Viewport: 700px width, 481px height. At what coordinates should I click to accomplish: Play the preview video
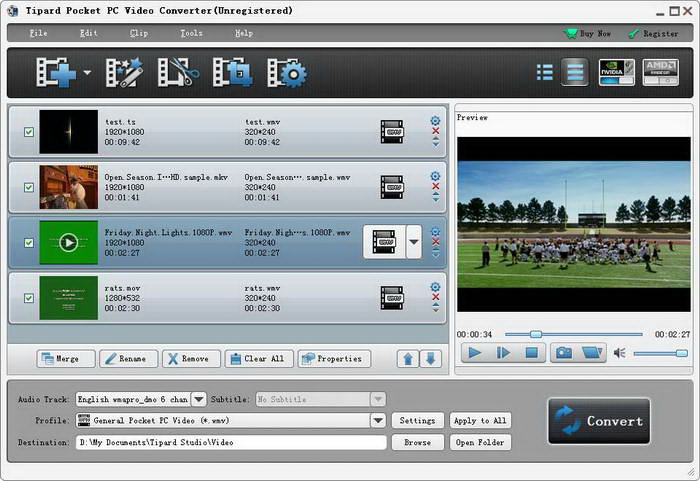pos(475,353)
